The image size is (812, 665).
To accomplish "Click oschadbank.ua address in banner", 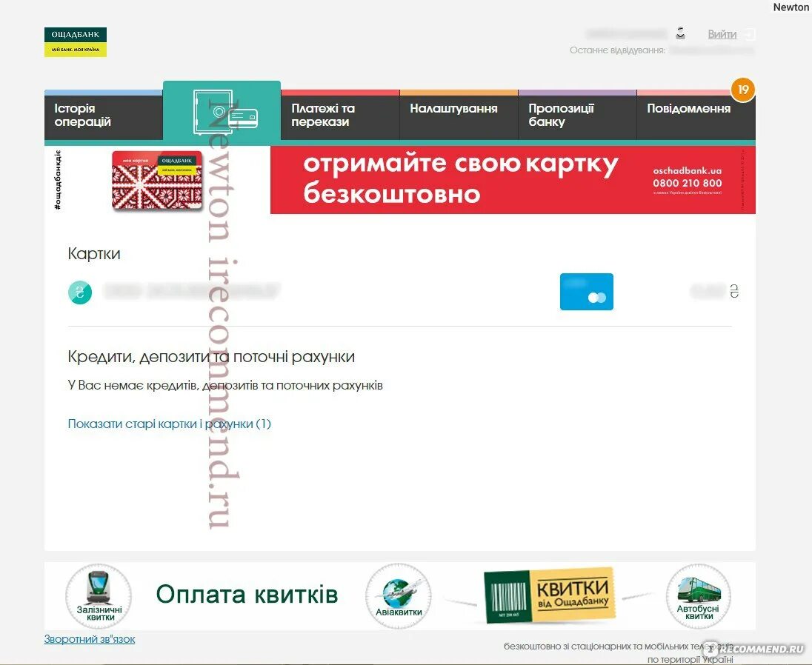I will pyautogui.click(x=688, y=170).
